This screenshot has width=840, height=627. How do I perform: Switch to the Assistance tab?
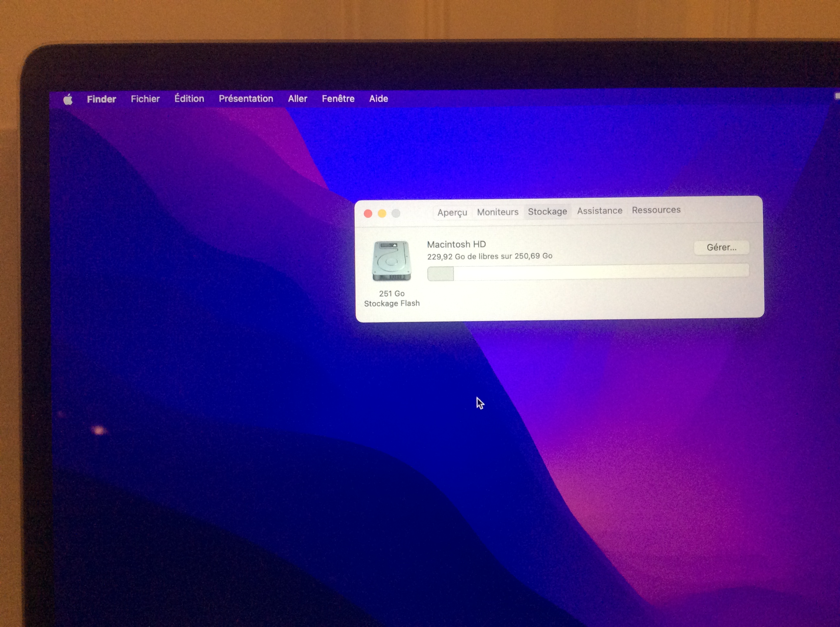(600, 211)
